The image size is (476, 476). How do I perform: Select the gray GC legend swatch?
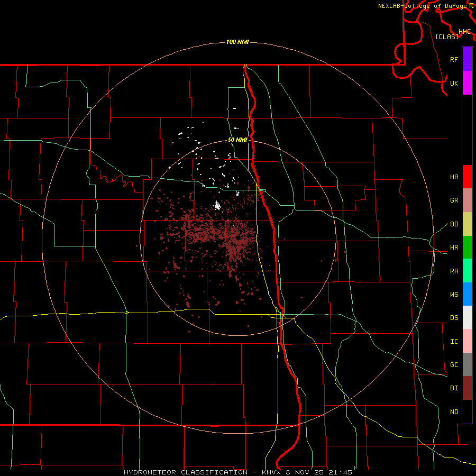click(x=467, y=364)
